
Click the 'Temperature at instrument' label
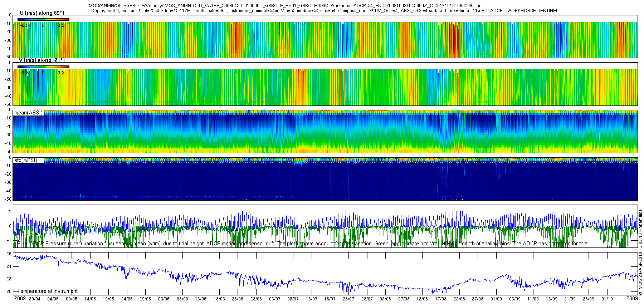pos(47,291)
